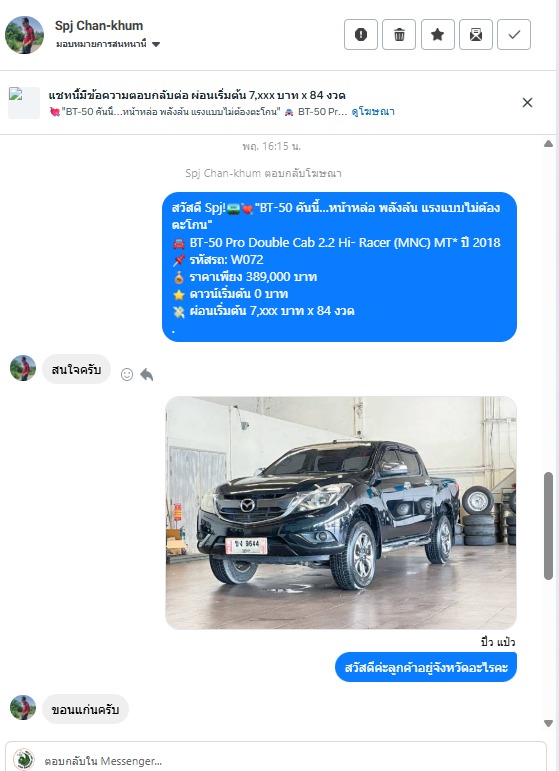Image resolution: width=559 pixels, height=771 pixels.
Task: Click sender avatar beside ขอนแก่นครับ message
Action: pyautogui.click(x=23, y=708)
